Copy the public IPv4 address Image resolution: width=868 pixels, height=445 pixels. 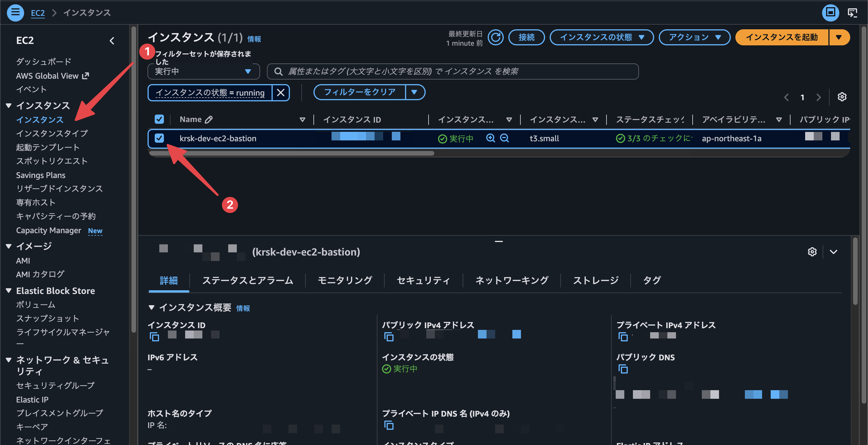tap(389, 336)
